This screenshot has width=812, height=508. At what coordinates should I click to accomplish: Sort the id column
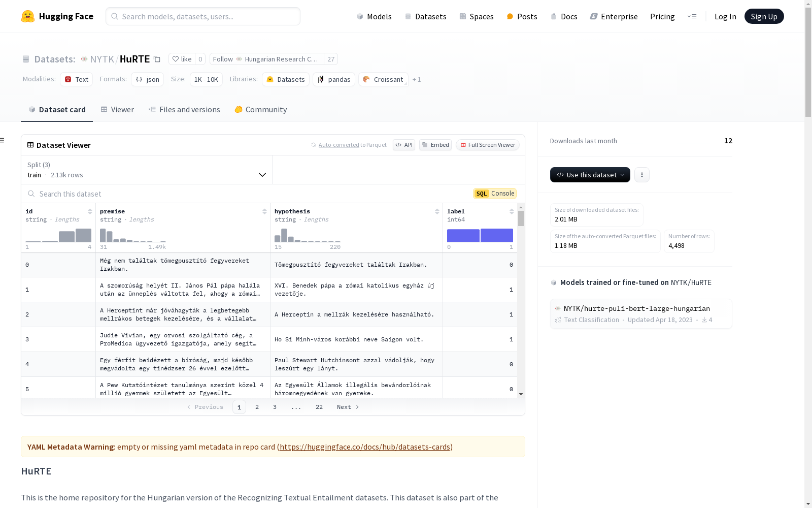point(90,211)
